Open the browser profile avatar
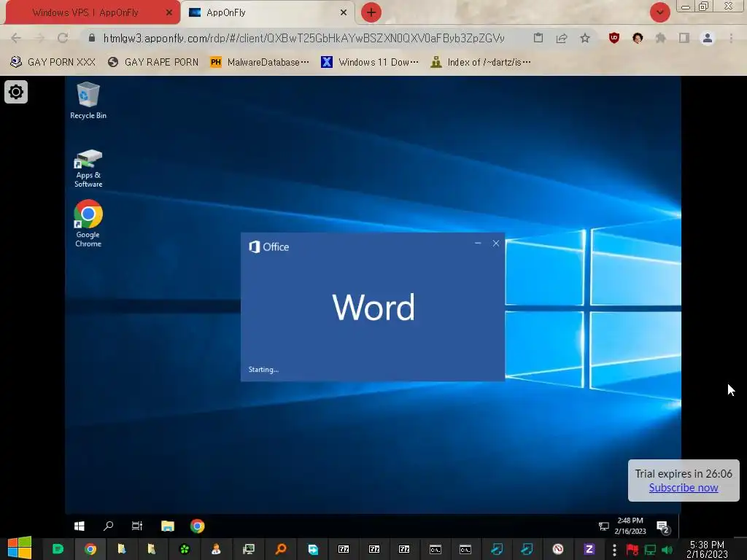This screenshot has width=747, height=560. point(708,38)
